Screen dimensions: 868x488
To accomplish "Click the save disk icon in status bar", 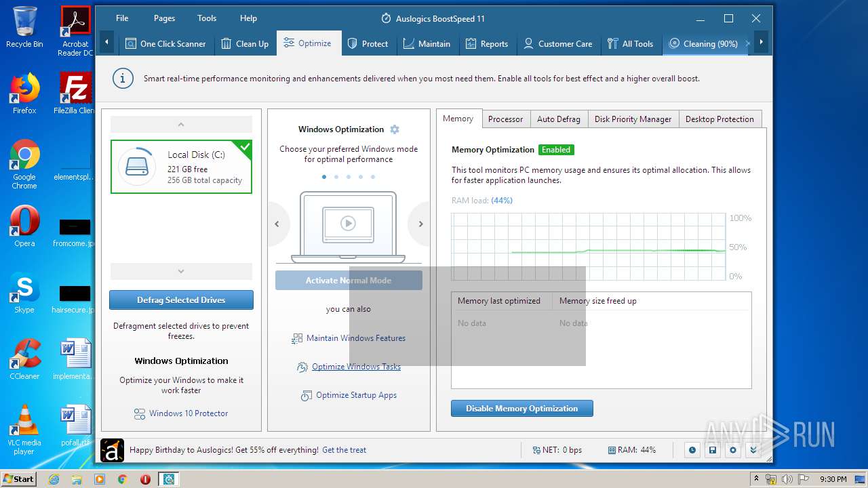I will pos(713,450).
